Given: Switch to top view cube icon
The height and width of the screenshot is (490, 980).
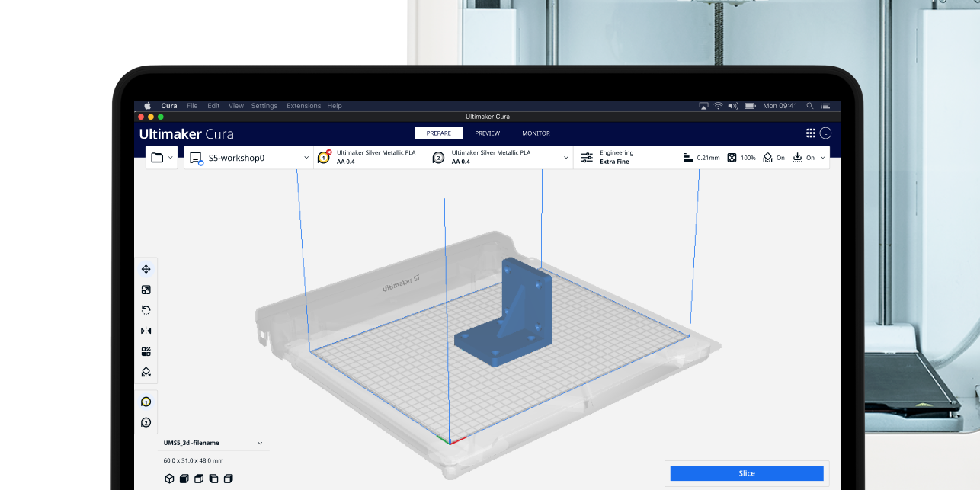Looking at the screenshot, I should 199,479.
